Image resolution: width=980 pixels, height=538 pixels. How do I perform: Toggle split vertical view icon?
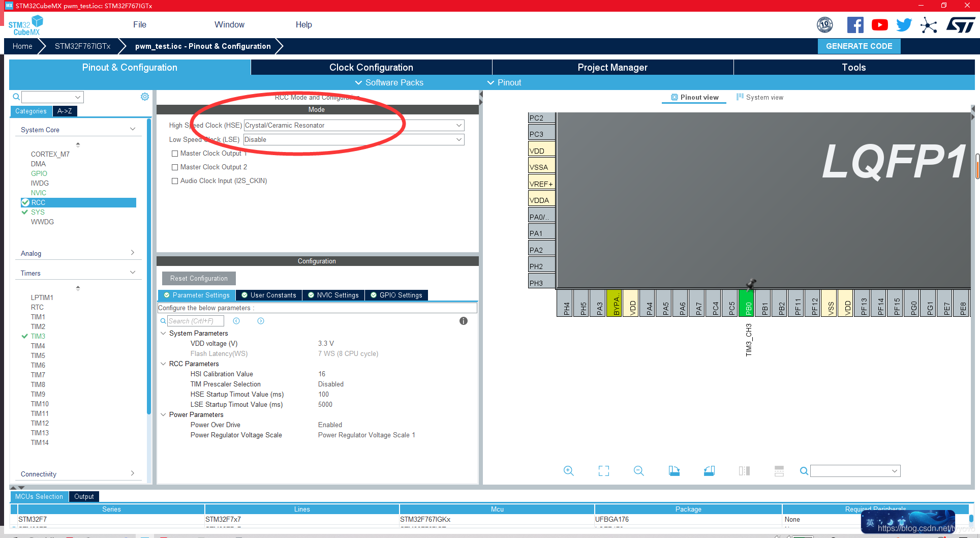click(744, 471)
